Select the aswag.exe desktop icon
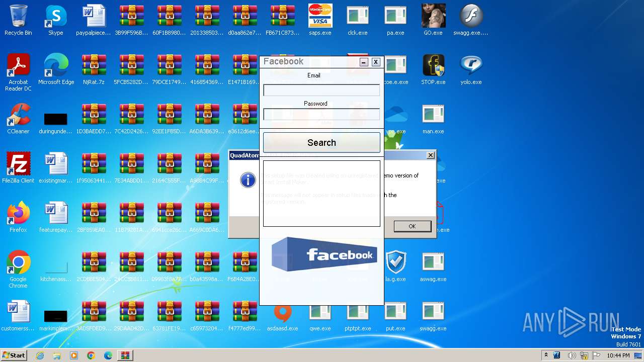 tap(433, 266)
